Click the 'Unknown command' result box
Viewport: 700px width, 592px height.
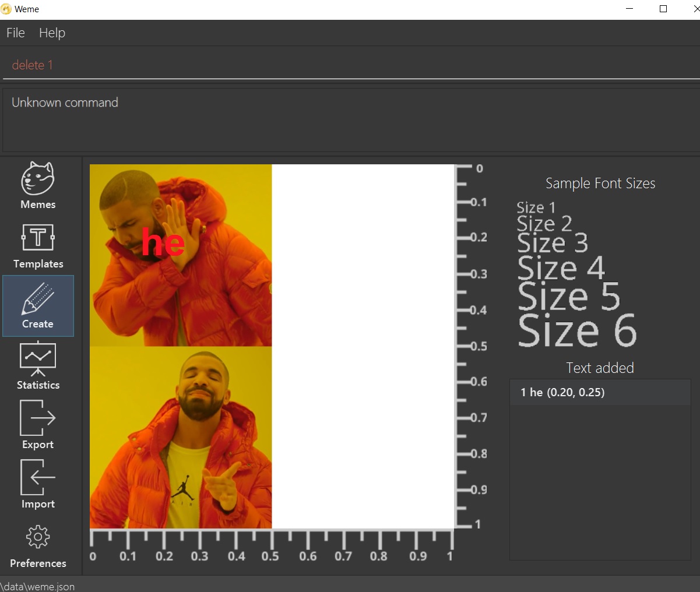click(x=351, y=119)
